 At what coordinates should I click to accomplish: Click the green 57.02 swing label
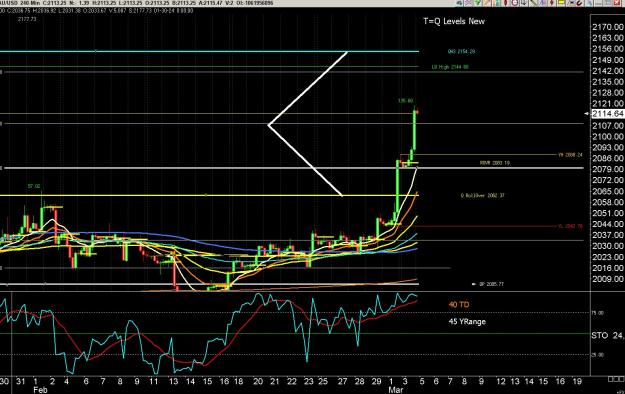(x=34, y=186)
